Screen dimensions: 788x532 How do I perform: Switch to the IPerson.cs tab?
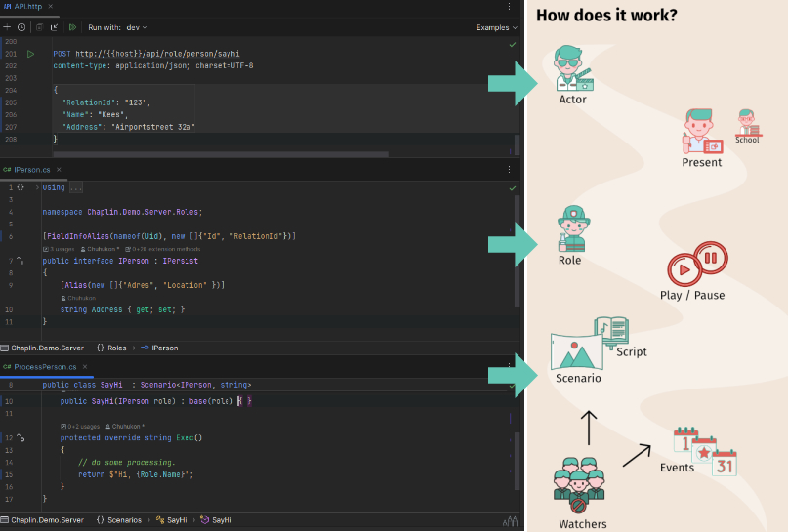pyautogui.click(x=33, y=170)
